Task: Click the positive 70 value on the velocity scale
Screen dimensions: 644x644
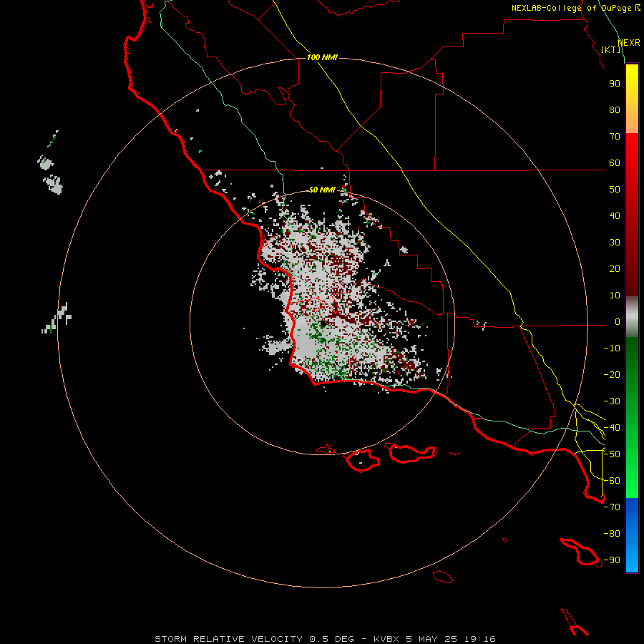Action: 615,137
